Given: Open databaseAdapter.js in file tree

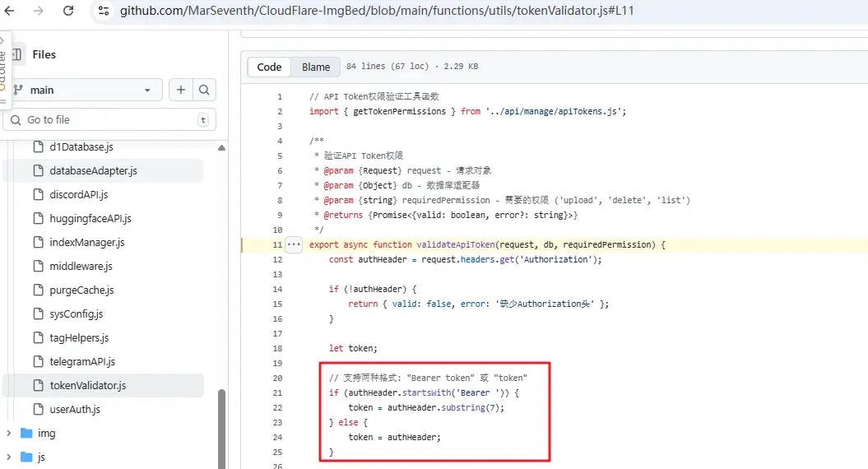Looking at the screenshot, I should (x=93, y=171).
